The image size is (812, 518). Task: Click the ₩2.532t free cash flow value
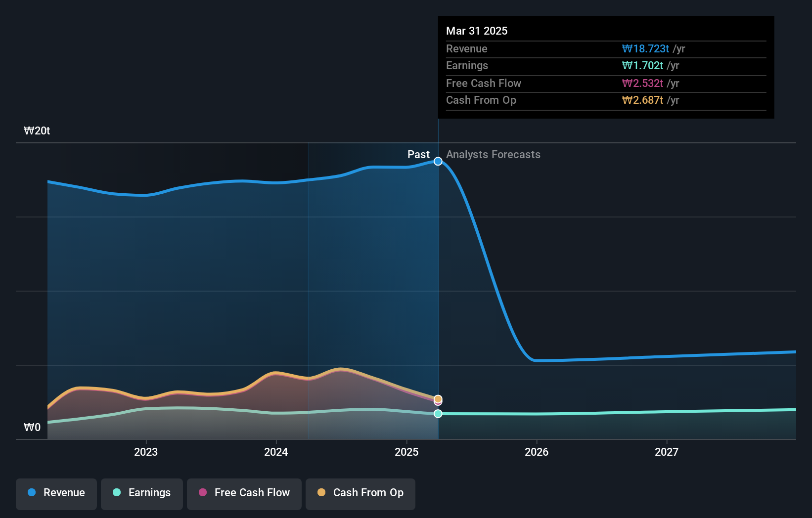pyautogui.click(x=642, y=83)
